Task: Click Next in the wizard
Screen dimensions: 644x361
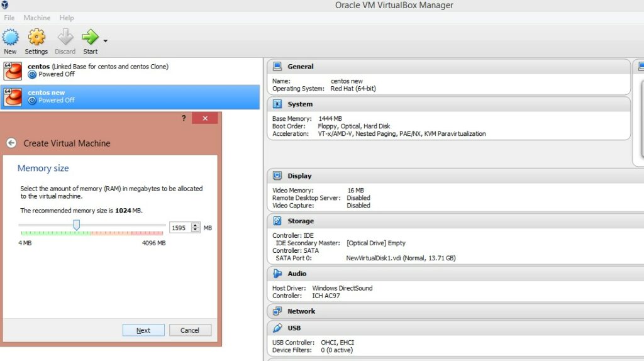Action: [x=143, y=330]
